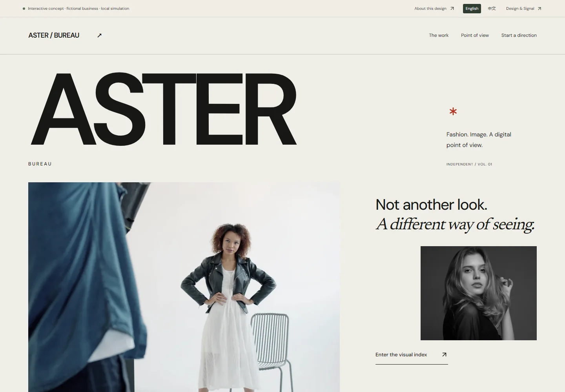Go to Point of view section
The image size is (565, 392).
[475, 35]
